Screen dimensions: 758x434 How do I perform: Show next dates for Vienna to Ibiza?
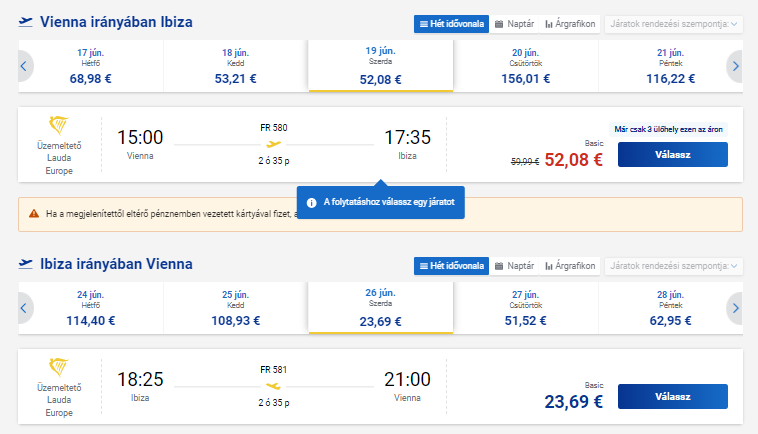(x=735, y=66)
